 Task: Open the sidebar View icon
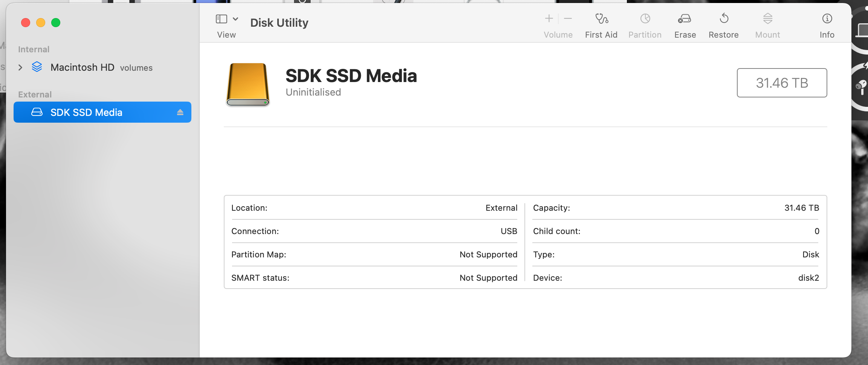[221, 19]
